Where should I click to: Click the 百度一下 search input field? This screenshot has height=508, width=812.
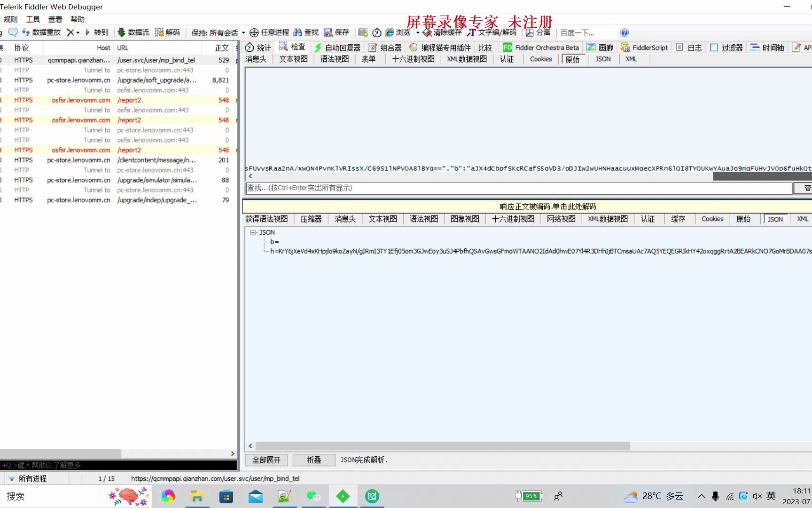(x=587, y=32)
